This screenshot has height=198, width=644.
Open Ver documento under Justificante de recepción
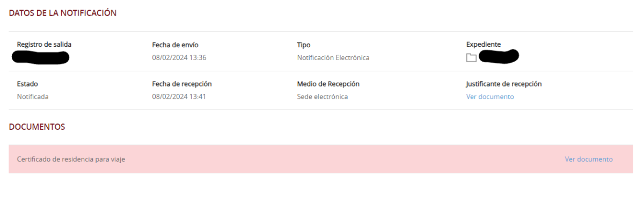click(x=490, y=97)
